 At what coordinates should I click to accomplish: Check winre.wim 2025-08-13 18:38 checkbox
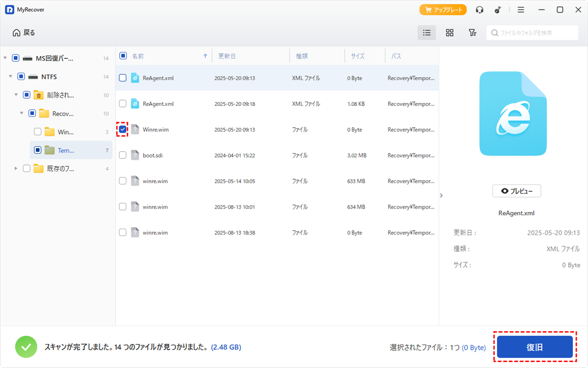click(123, 233)
